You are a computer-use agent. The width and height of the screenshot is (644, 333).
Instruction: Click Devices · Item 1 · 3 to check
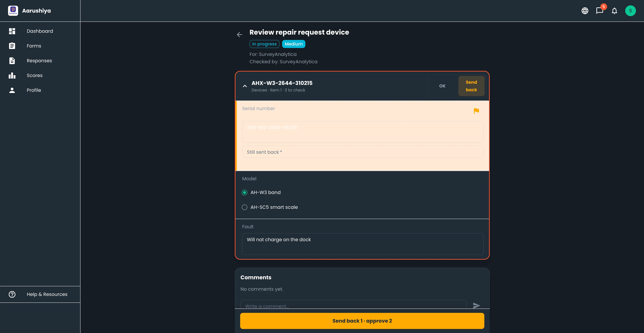coord(278,90)
